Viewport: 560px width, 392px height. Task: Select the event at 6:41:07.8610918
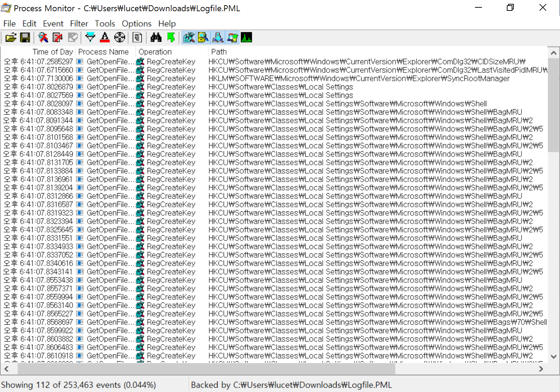(274, 356)
